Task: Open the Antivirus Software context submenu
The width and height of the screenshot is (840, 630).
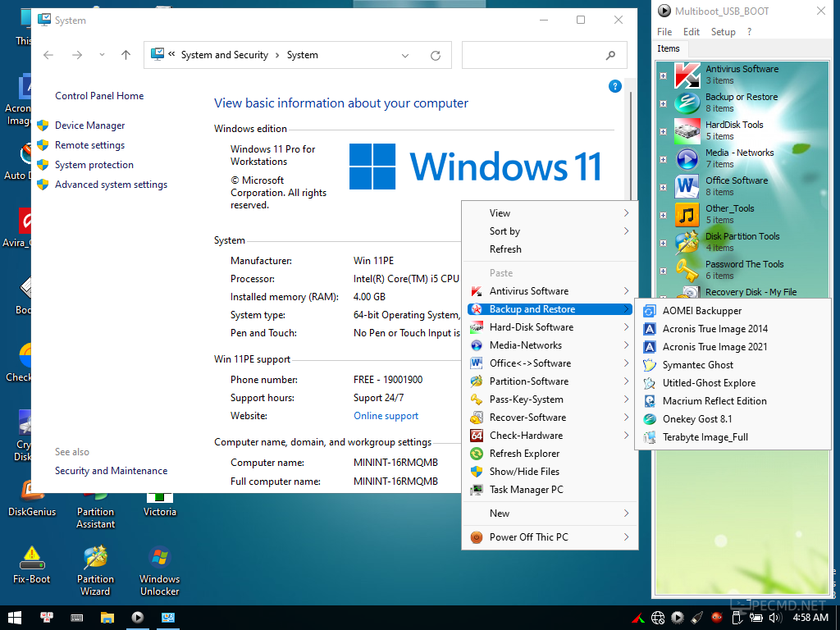Action: pos(550,291)
